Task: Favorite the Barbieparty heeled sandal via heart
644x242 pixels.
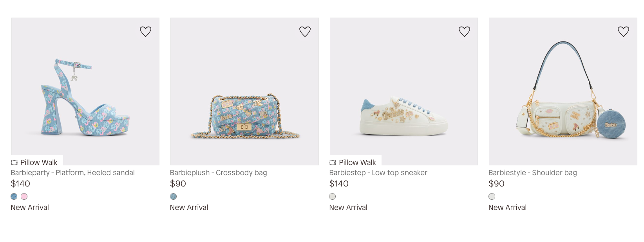Action: click(145, 32)
